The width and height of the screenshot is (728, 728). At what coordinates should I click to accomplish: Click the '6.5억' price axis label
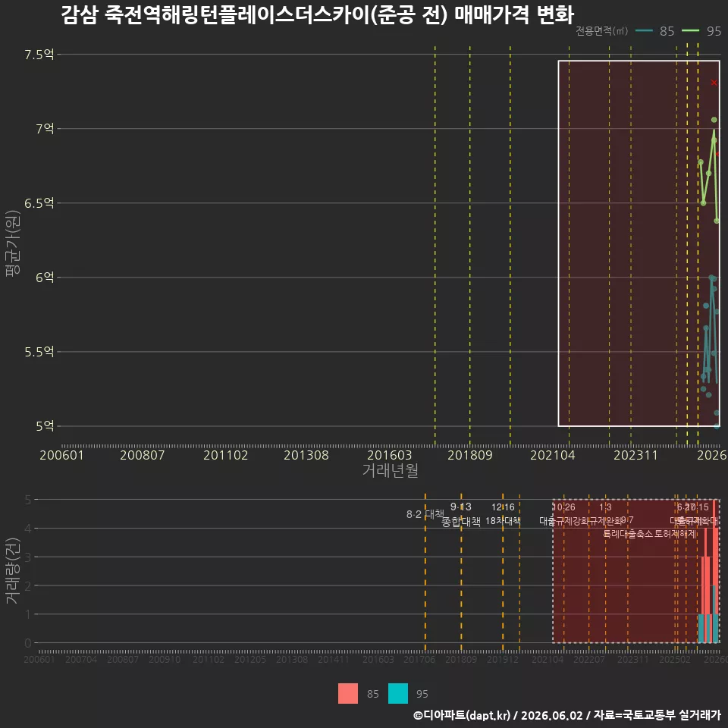click(39, 203)
